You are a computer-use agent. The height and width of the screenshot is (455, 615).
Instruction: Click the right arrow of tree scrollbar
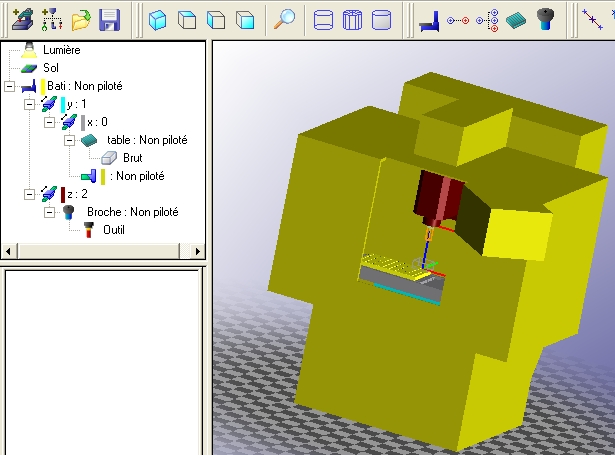[198, 251]
